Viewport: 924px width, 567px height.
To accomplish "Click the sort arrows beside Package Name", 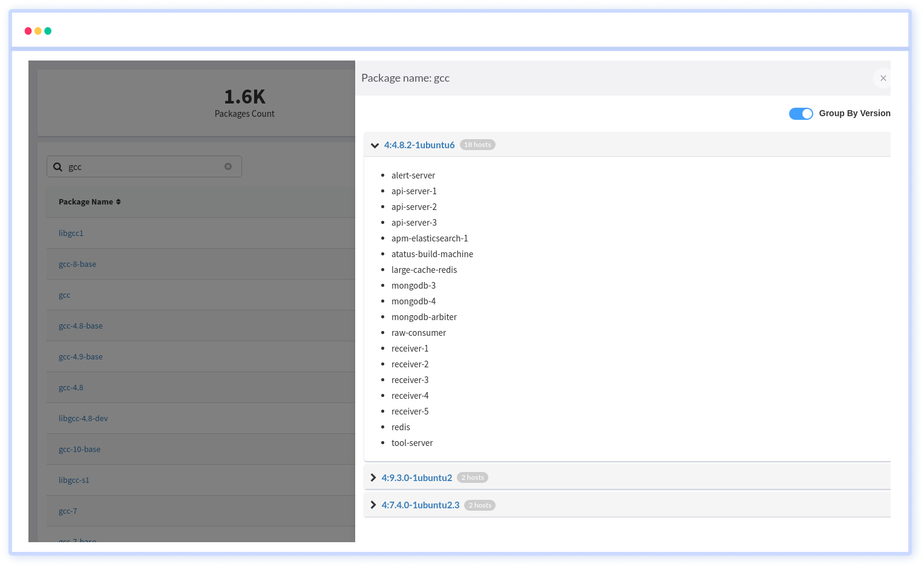I will [x=119, y=201].
